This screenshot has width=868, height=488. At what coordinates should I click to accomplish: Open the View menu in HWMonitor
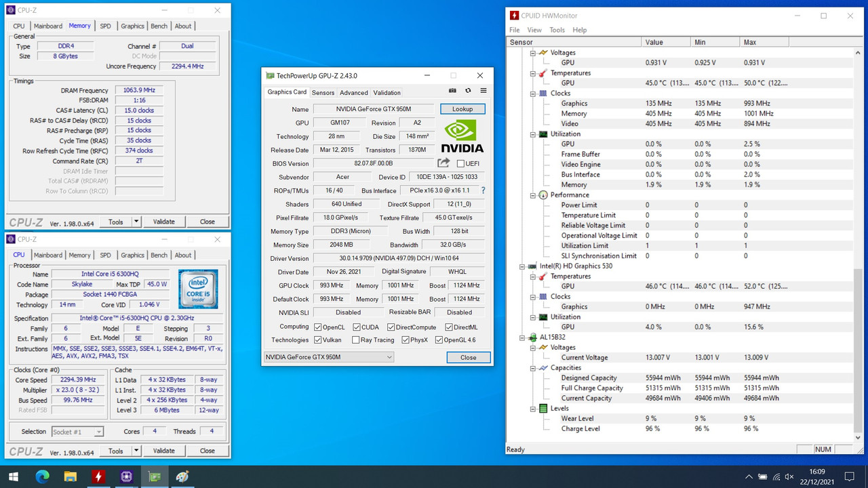pyautogui.click(x=534, y=30)
